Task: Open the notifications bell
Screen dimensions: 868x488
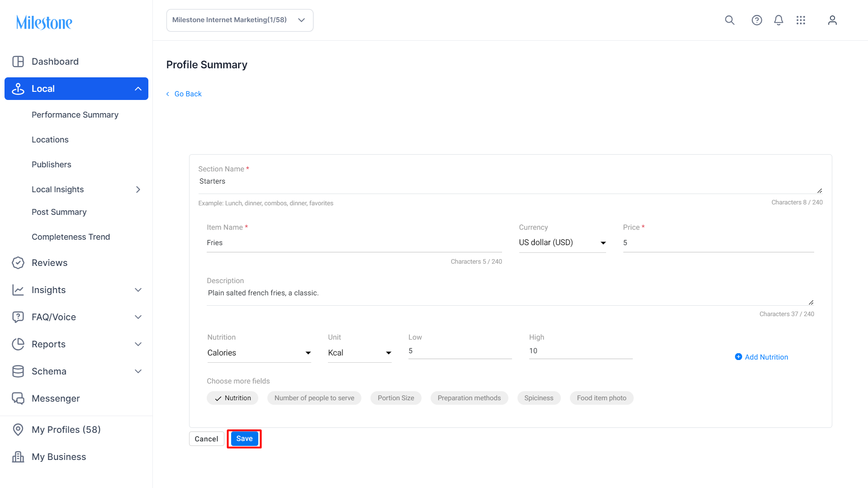Action: 778,20
